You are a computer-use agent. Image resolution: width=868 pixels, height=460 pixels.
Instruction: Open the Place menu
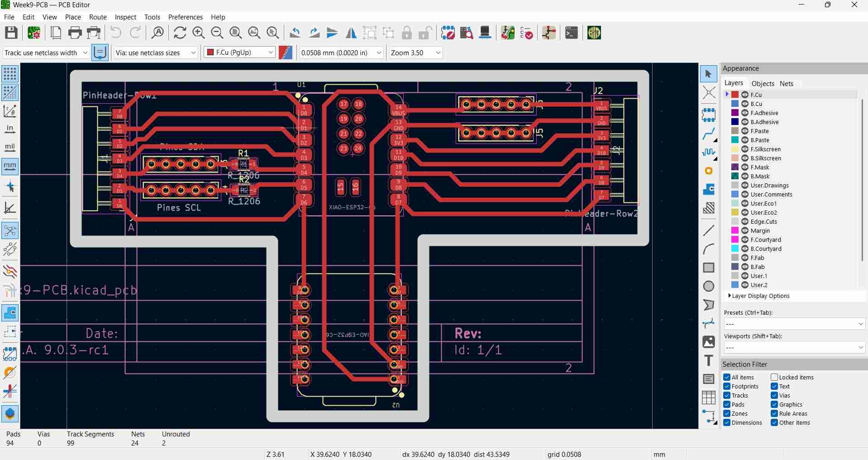[x=73, y=17]
